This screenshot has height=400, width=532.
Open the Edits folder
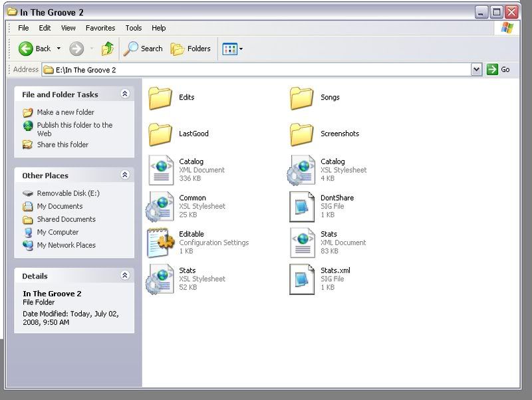(x=160, y=98)
